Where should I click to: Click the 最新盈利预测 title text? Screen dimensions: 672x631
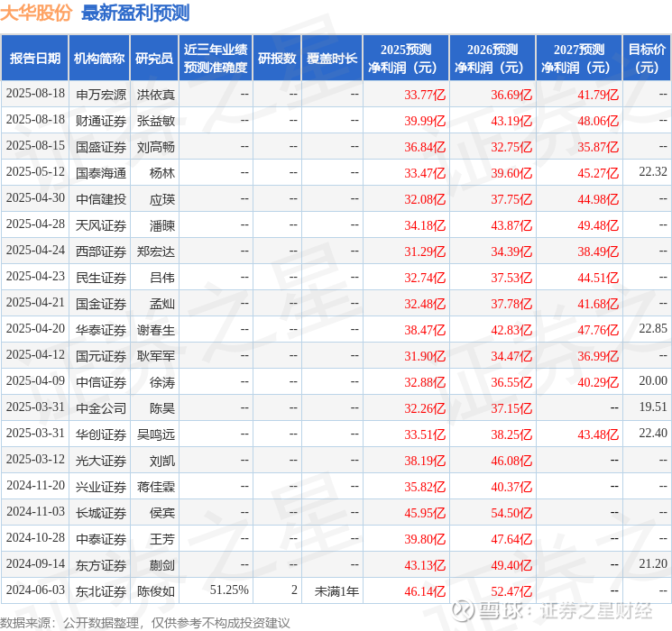(135, 13)
